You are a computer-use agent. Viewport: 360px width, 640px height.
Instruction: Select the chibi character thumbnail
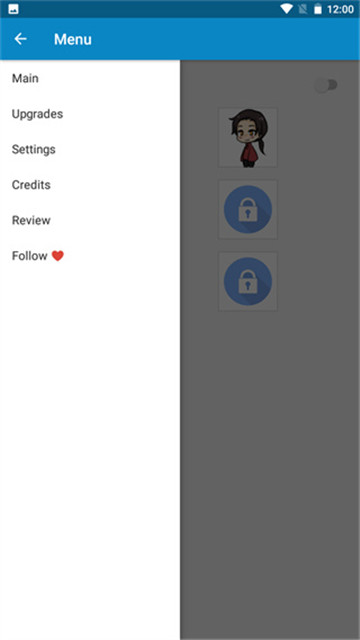coord(248,138)
